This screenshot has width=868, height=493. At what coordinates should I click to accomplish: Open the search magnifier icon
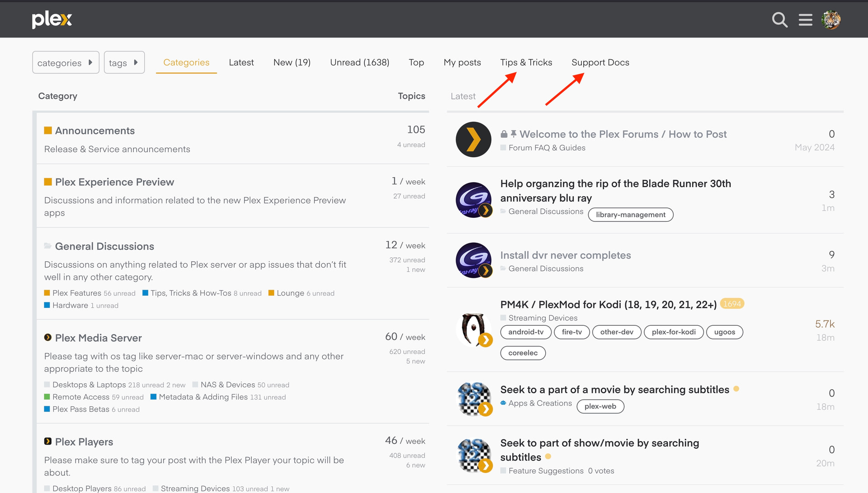point(779,20)
